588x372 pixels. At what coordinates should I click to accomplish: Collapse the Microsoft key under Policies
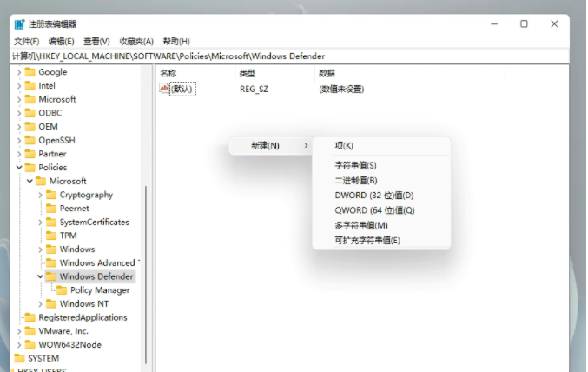(30, 181)
